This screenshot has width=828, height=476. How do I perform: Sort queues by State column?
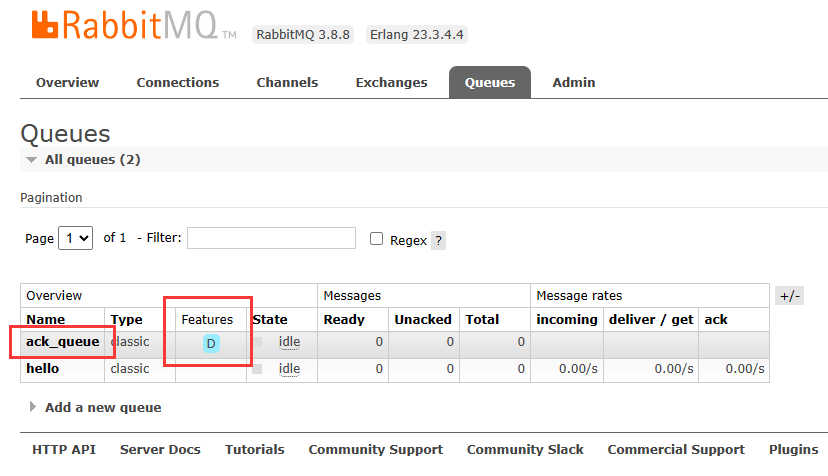point(270,320)
